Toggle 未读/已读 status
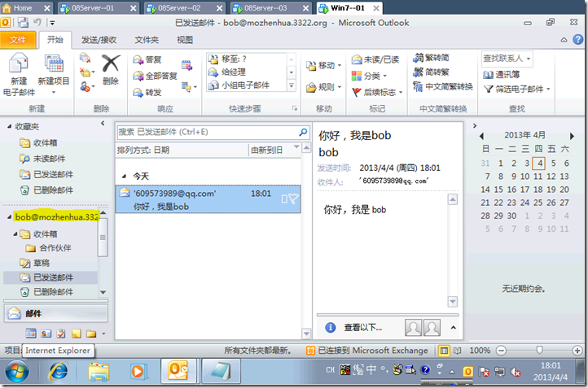 click(375, 59)
